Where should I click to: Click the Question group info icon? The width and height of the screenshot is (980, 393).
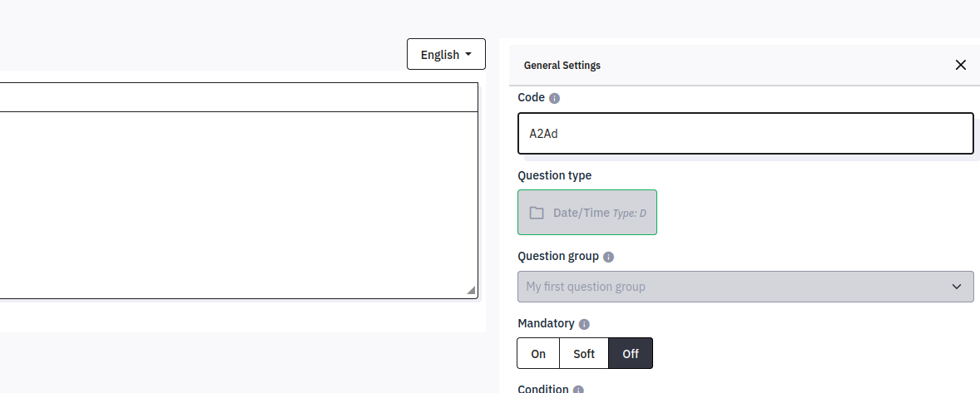[608, 258]
